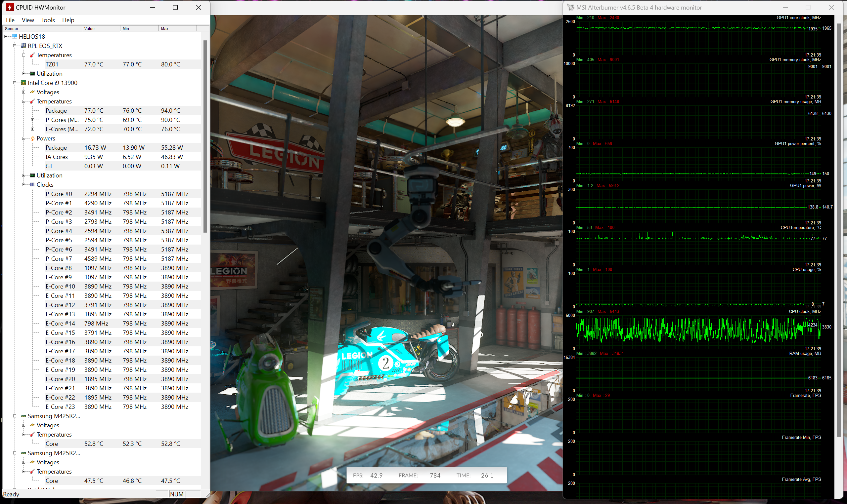The height and width of the screenshot is (504, 847).
Task: Click the HELIOS18 computer icon
Action: 15,36
